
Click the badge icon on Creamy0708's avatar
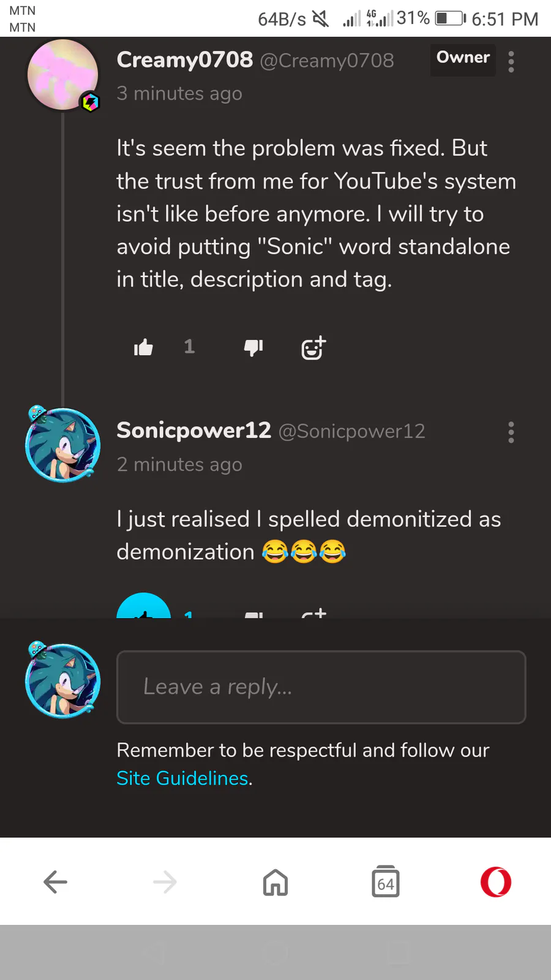[91, 102]
